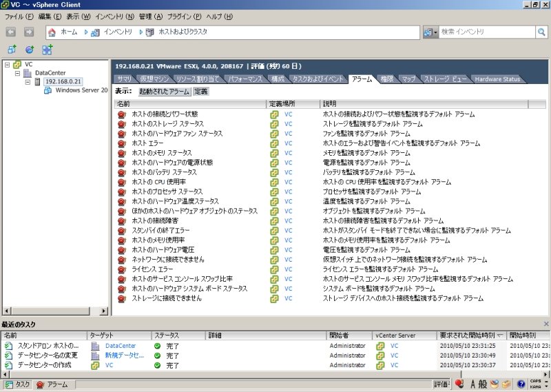Click the 検索 インベントリ search field
551x392 pixels.
(487, 32)
